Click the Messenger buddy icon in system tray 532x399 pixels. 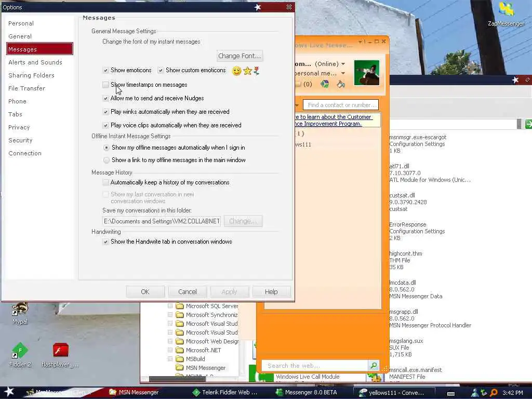[475, 393]
